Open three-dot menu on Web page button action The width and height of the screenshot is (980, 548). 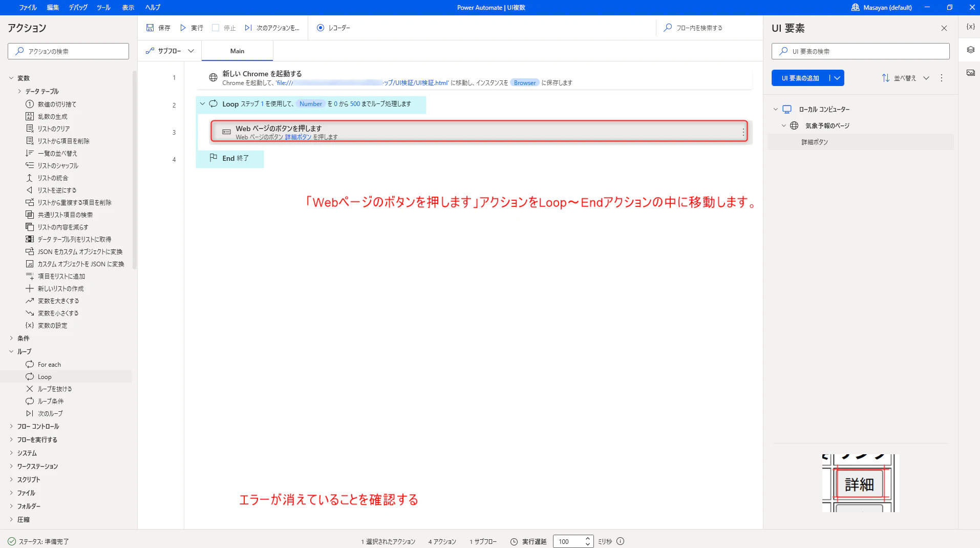(743, 132)
